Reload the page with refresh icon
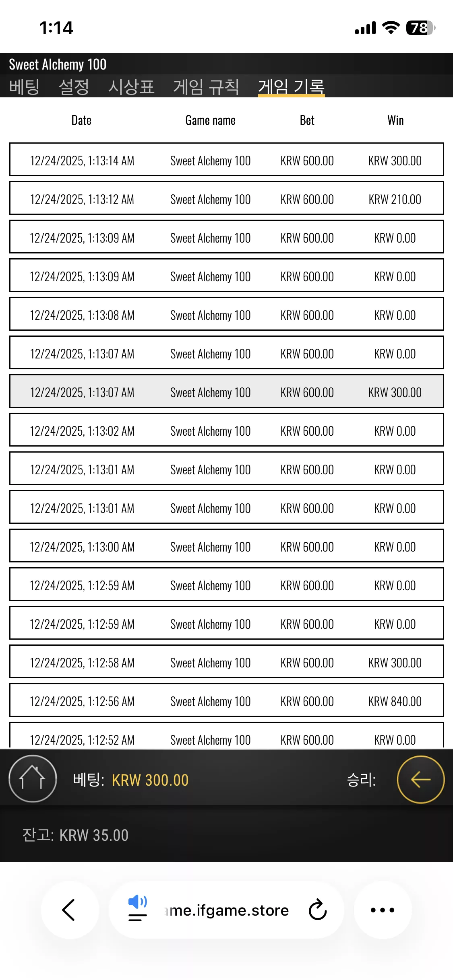This screenshot has height=980, width=453. (318, 910)
